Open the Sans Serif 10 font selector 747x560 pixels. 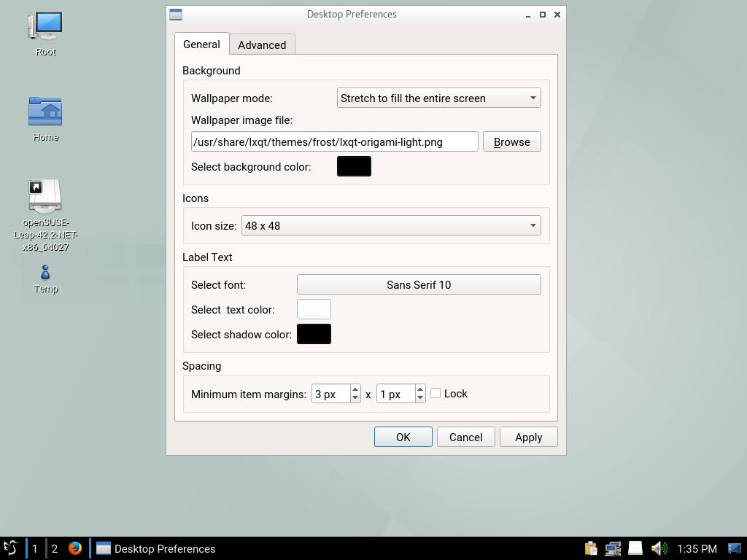click(x=419, y=285)
